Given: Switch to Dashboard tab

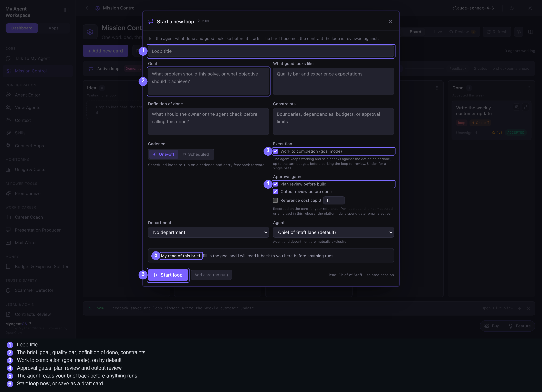Looking at the screenshot, I should tap(22, 28).
